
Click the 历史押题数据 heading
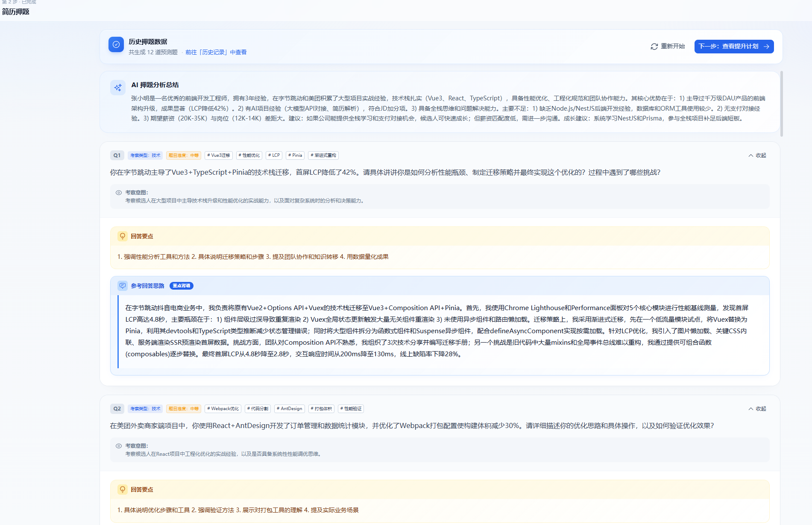pos(148,42)
